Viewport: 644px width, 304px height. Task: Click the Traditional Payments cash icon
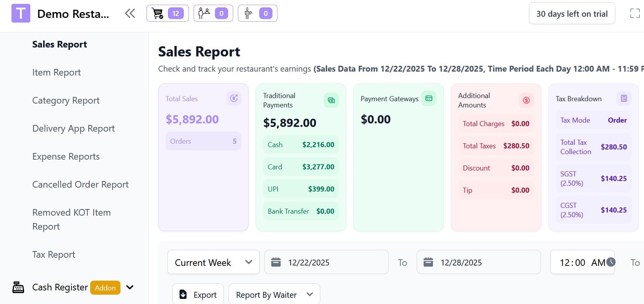click(331, 100)
